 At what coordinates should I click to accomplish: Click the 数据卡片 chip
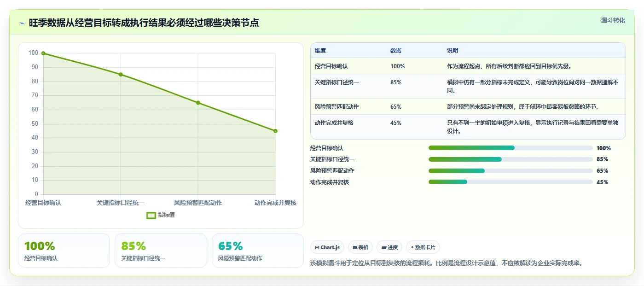click(x=423, y=247)
